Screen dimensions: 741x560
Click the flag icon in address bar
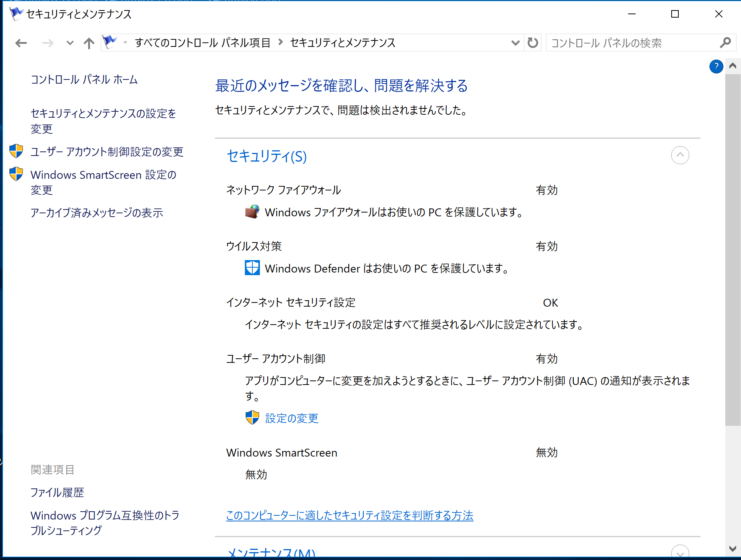click(109, 42)
